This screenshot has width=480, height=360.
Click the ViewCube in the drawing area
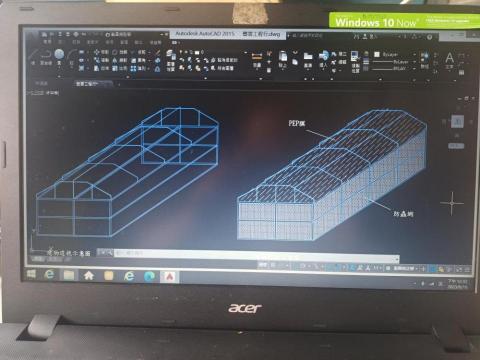(x=457, y=122)
